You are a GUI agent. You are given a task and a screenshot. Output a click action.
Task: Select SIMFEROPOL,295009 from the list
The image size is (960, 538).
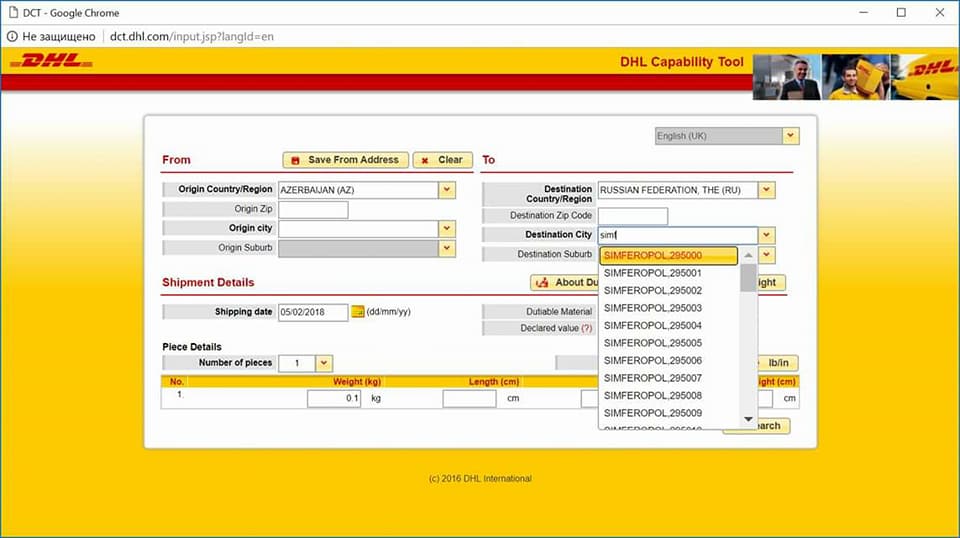point(669,413)
